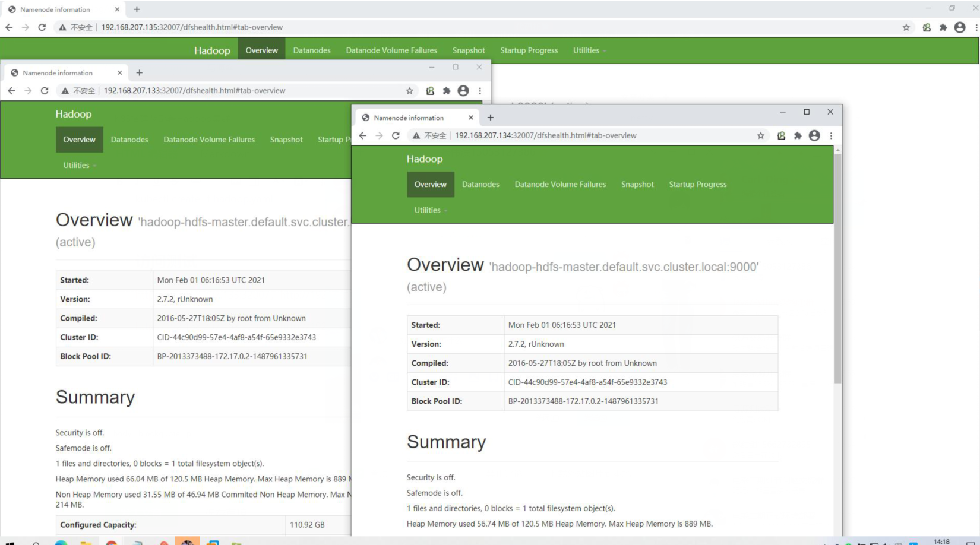The image size is (980, 545).
Task: Expand Utilities dropdown in the 192.168.207.135 window
Action: pyautogui.click(x=589, y=50)
